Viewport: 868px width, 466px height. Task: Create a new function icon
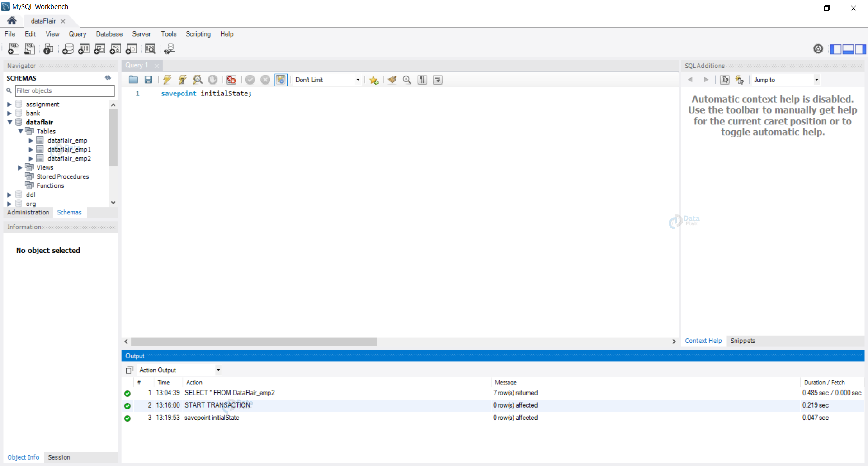tap(131, 49)
